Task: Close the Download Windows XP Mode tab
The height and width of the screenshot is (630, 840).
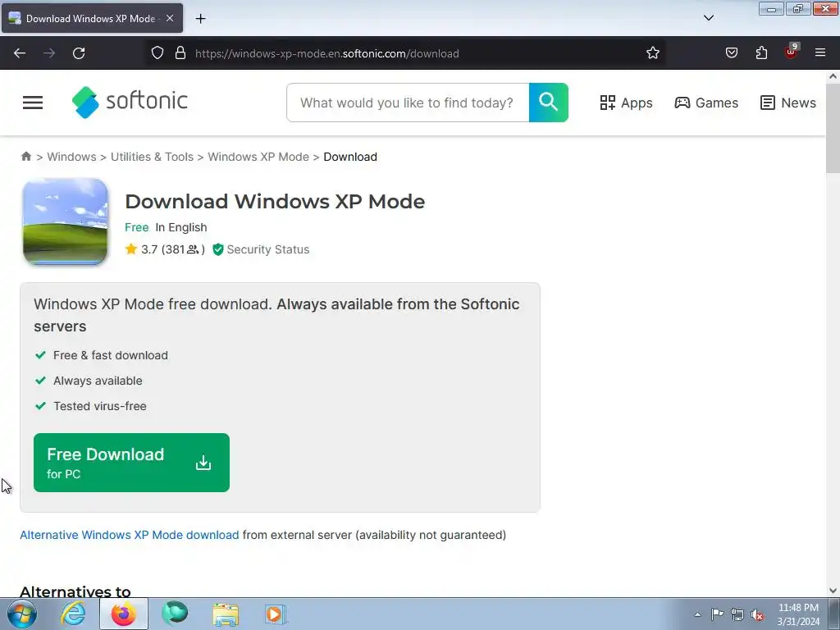Action: pos(169,18)
